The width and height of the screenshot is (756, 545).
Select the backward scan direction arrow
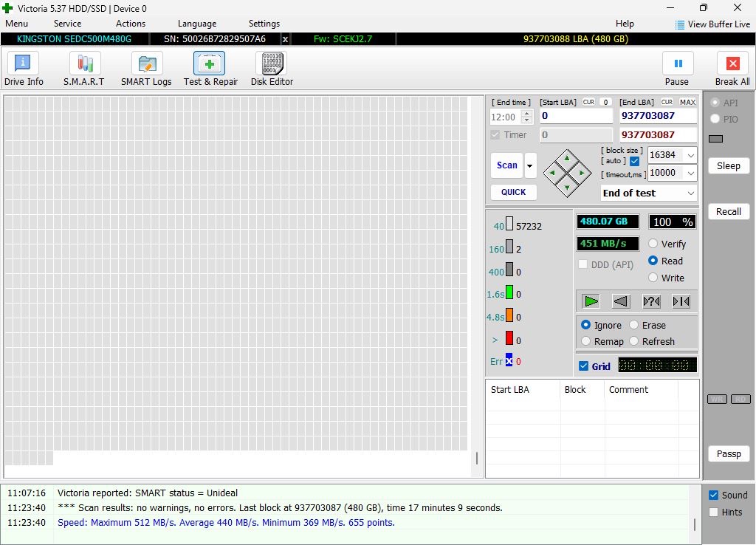620,301
